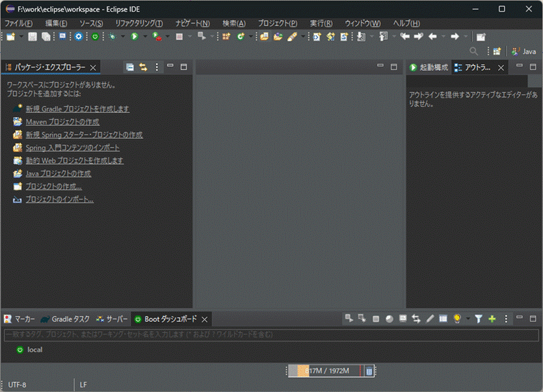Navigate forward with the right arrow icon
543x392 pixels.
point(455,36)
